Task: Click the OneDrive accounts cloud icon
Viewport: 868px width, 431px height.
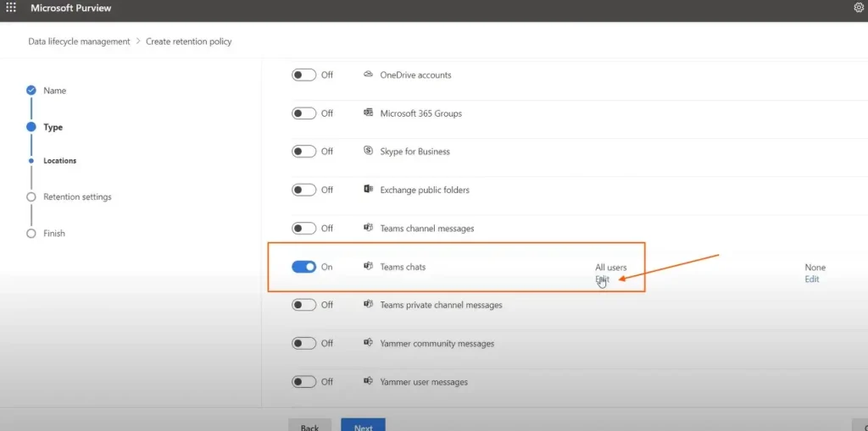Action: pyautogui.click(x=368, y=75)
